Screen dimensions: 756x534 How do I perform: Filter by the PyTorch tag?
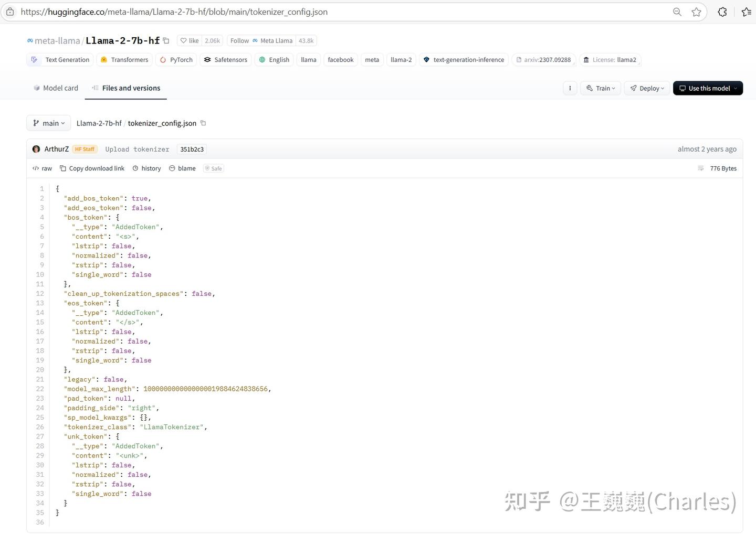(x=176, y=60)
